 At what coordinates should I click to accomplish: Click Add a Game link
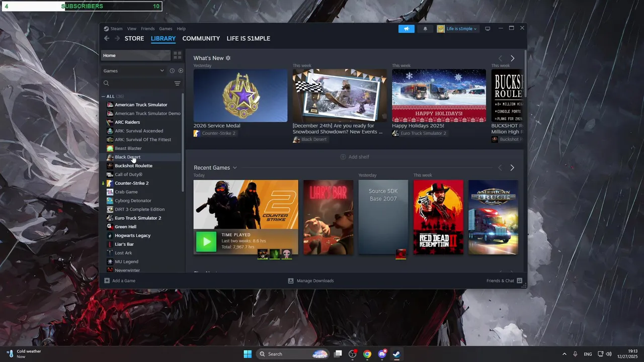124,281
